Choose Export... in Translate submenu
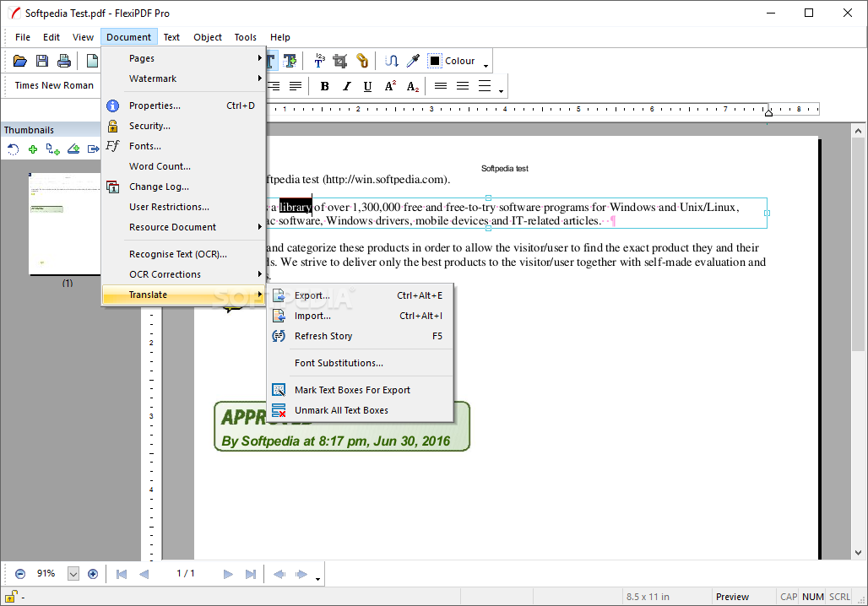 tap(361, 295)
